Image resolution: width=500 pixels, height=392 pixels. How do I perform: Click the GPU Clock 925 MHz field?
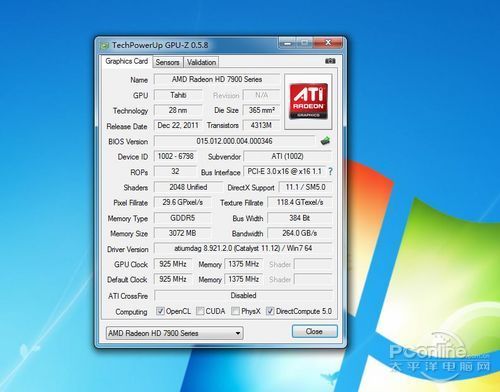[x=173, y=264]
